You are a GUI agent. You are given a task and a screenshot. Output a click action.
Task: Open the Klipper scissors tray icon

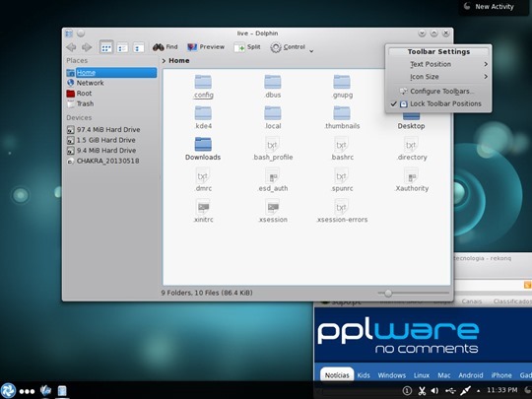[x=422, y=391]
